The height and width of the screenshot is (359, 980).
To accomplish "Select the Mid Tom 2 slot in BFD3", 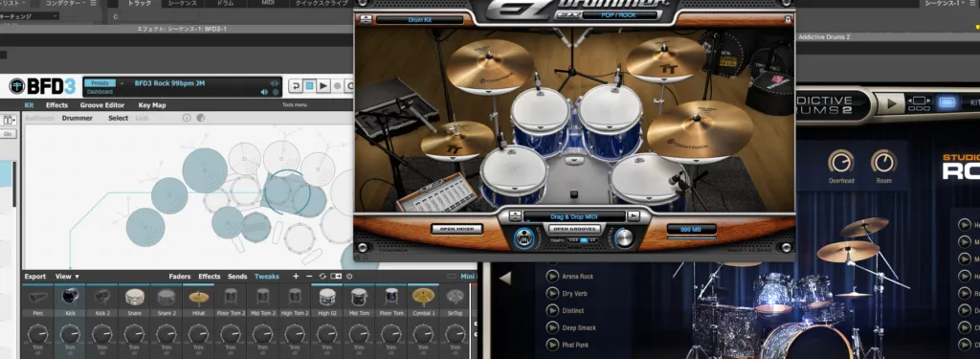I will pos(262,301).
